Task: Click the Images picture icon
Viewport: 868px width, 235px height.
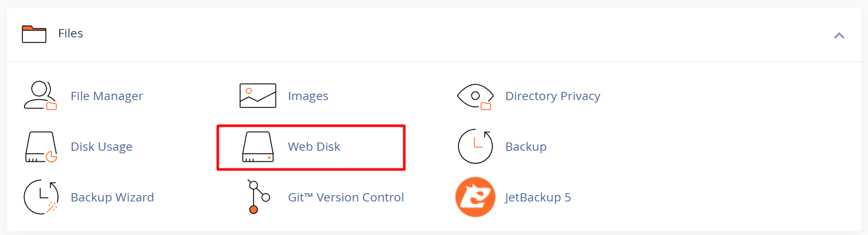Action: 258,96
